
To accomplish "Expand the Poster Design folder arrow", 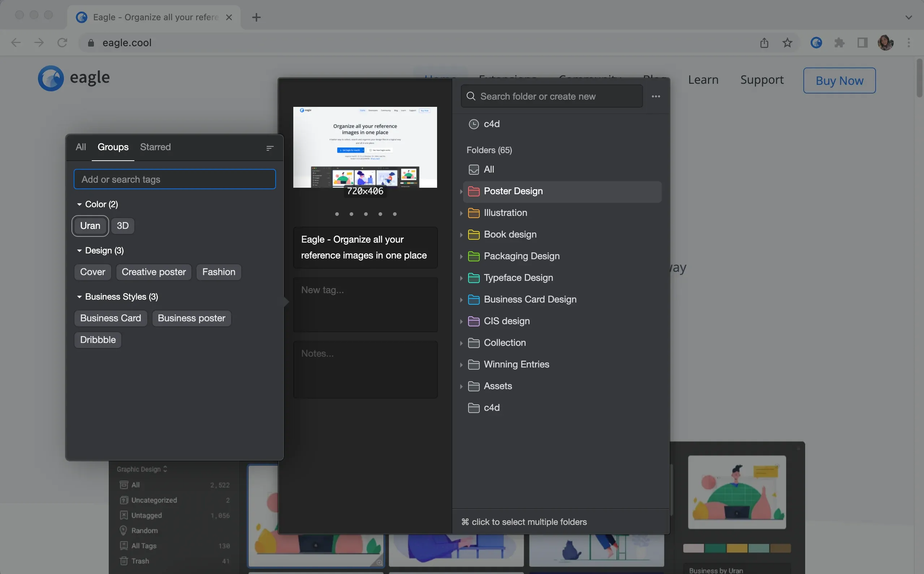I will pyautogui.click(x=461, y=192).
